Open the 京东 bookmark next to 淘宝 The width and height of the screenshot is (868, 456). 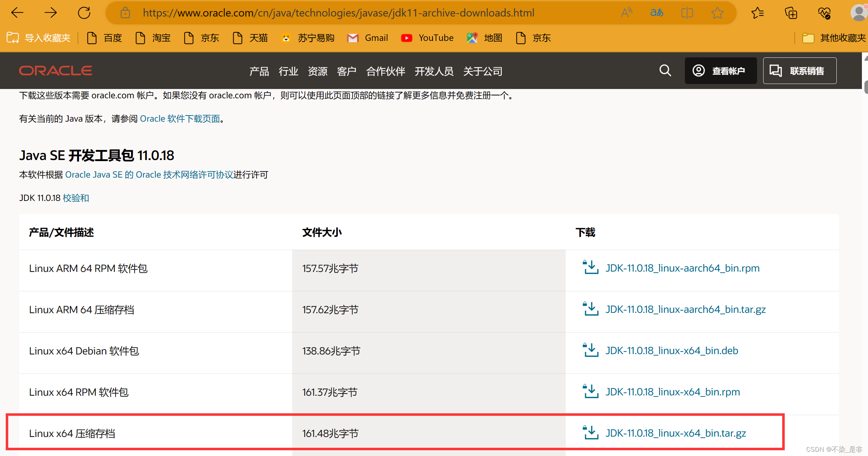pyautogui.click(x=202, y=38)
